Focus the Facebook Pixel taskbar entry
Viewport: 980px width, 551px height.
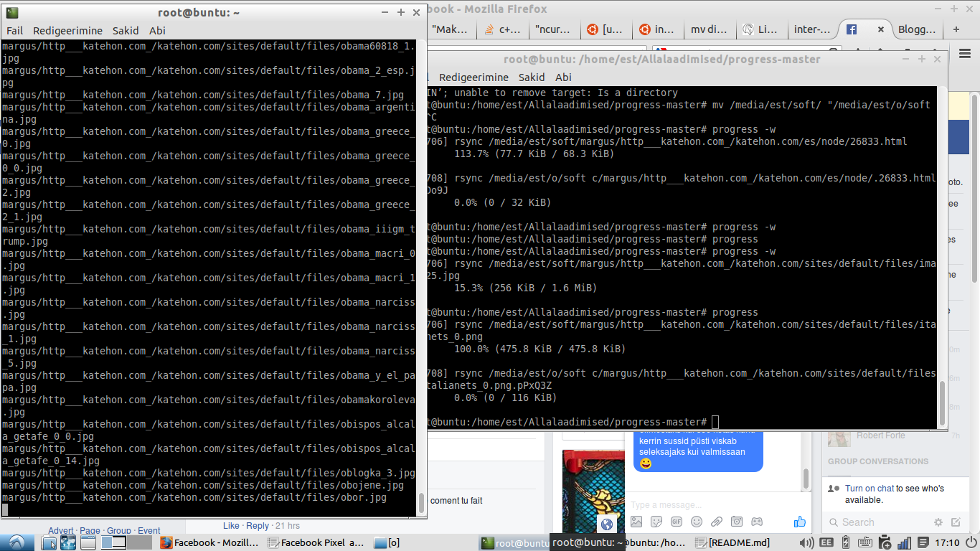tap(316, 542)
